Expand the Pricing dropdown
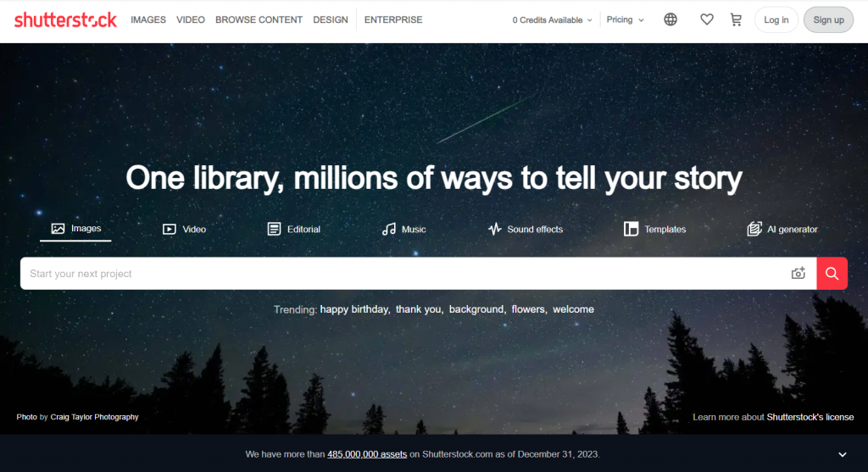868x472 pixels. pos(625,20)
